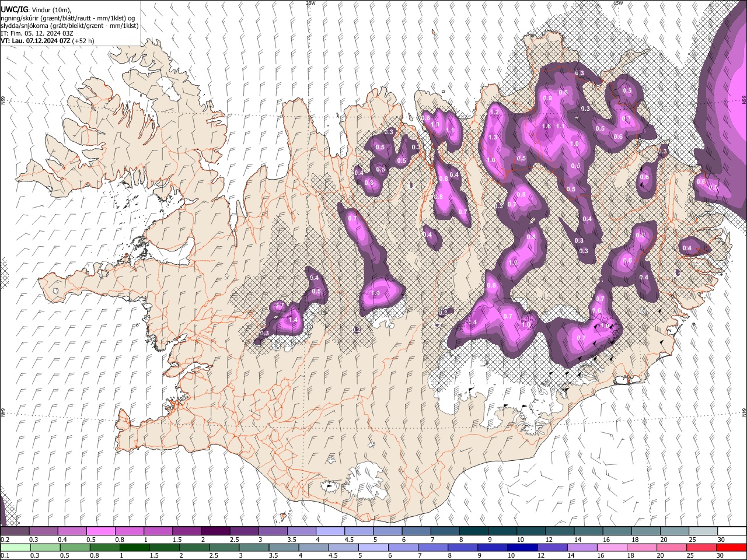This screenshot has width=747, height=560.
Task: Click the "rigning/skúrir" legend description line
Action: [67, 19]
